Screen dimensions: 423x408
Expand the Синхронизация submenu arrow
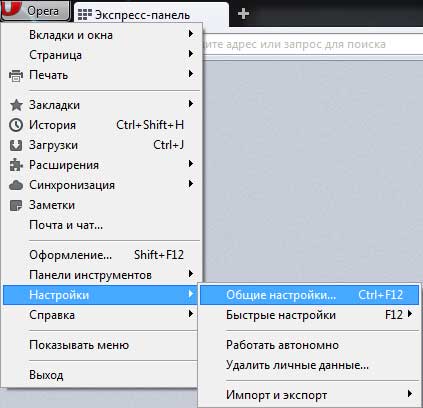(x=191, y=184)
